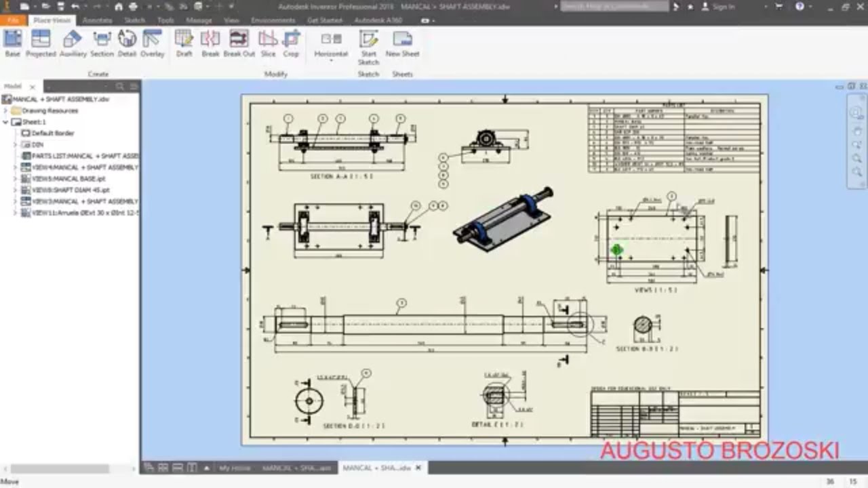The image size is (868, 488).
Task: Switch to the Tools ribbon tab
Action: [x=165, y=20]
